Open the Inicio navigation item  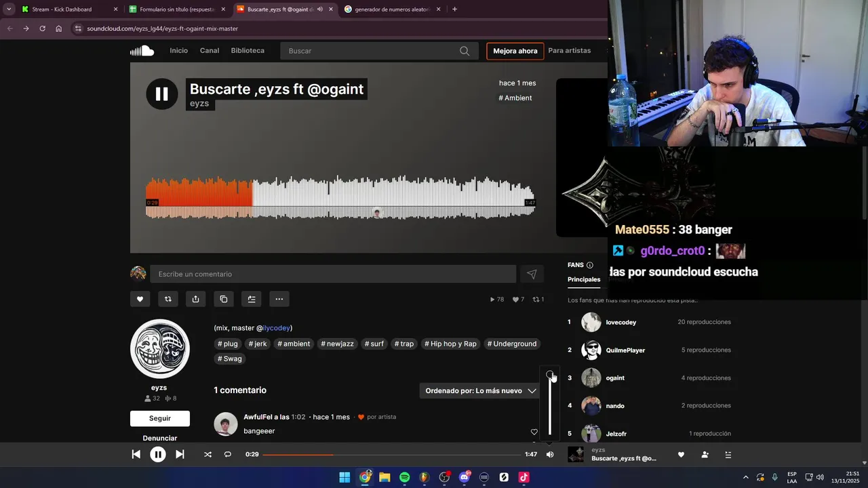point(179,51)
